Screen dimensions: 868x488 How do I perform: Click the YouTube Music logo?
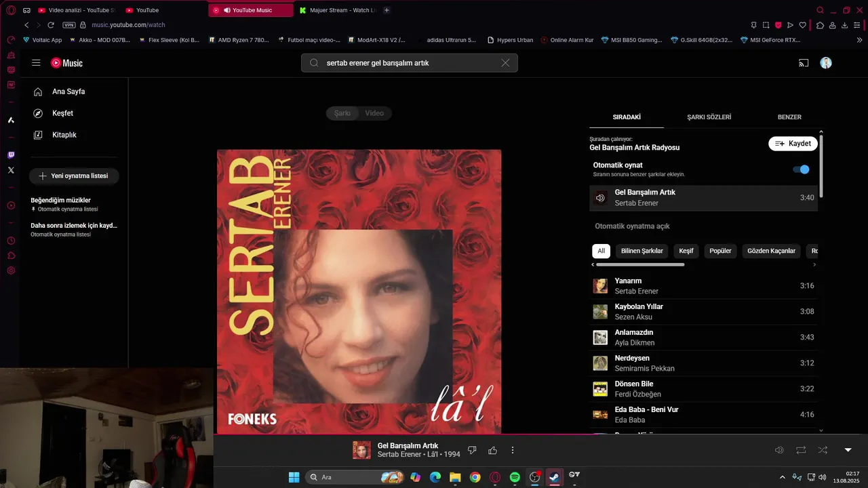pyautogui.click(x=66, y=63)
